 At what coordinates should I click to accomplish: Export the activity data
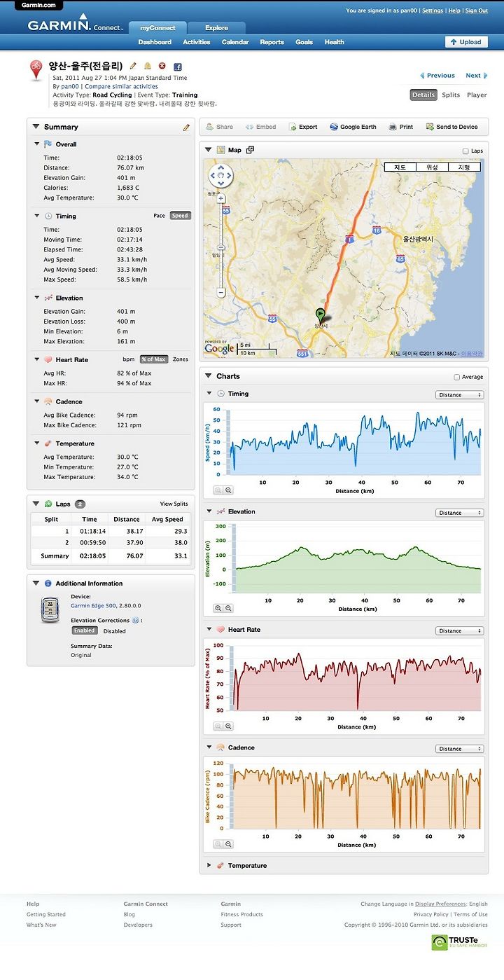click(x=302, y=127)
